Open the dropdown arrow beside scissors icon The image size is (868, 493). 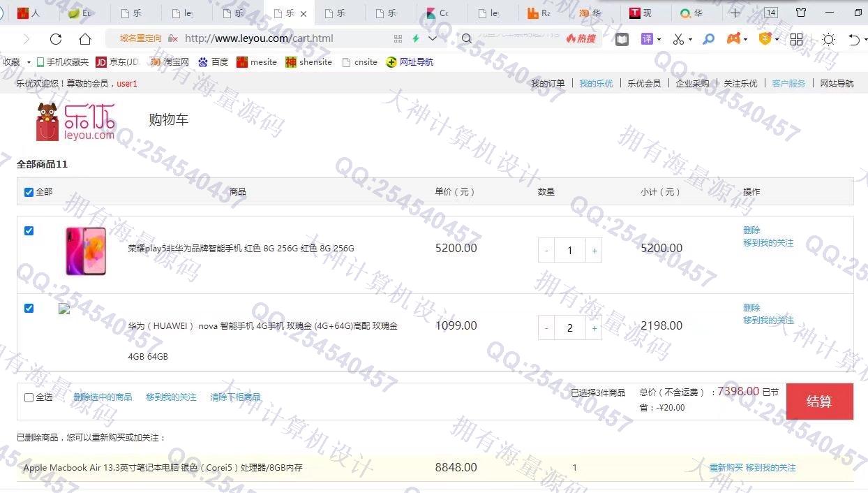coord(690,39)
